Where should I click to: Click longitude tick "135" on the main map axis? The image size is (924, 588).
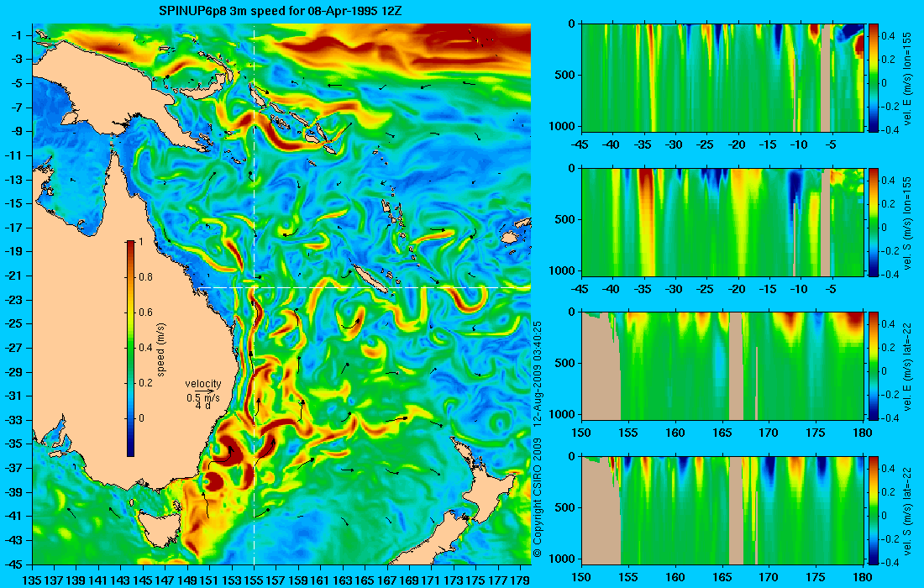pos(32,580)
